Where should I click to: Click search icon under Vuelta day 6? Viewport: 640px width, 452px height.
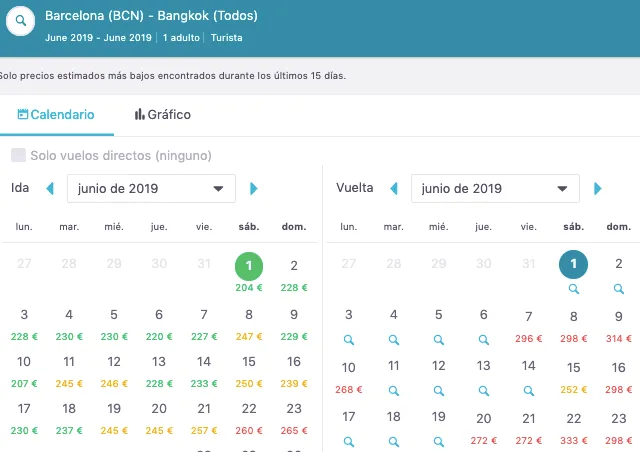point(484,340)
